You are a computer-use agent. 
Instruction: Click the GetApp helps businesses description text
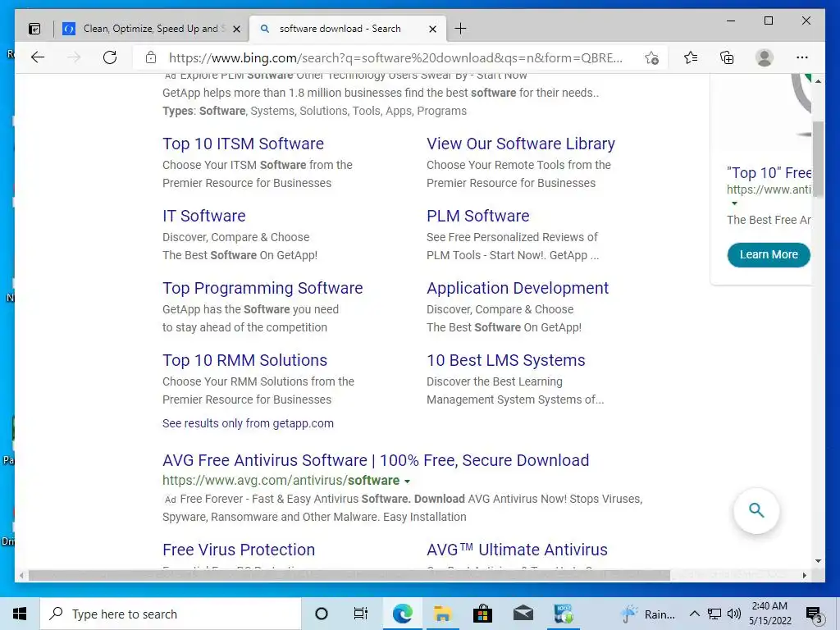coord(381,93)
